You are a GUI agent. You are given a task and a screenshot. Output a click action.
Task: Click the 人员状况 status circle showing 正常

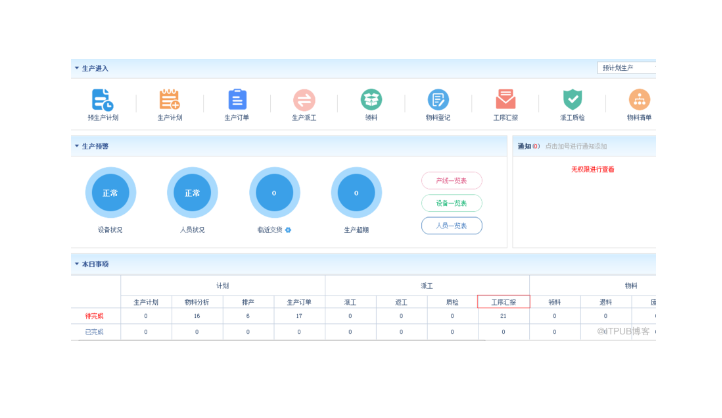coord(192,192)
